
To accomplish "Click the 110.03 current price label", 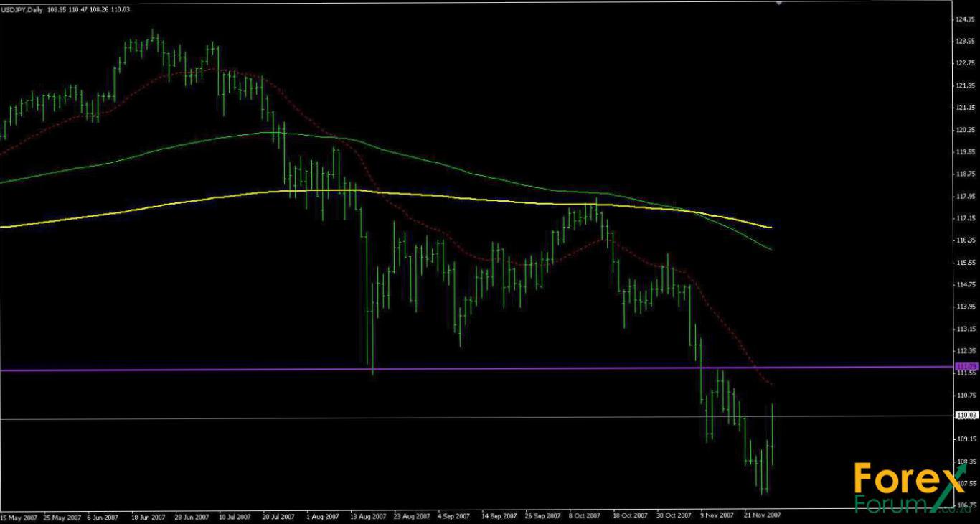I will [x=966, y=416].
